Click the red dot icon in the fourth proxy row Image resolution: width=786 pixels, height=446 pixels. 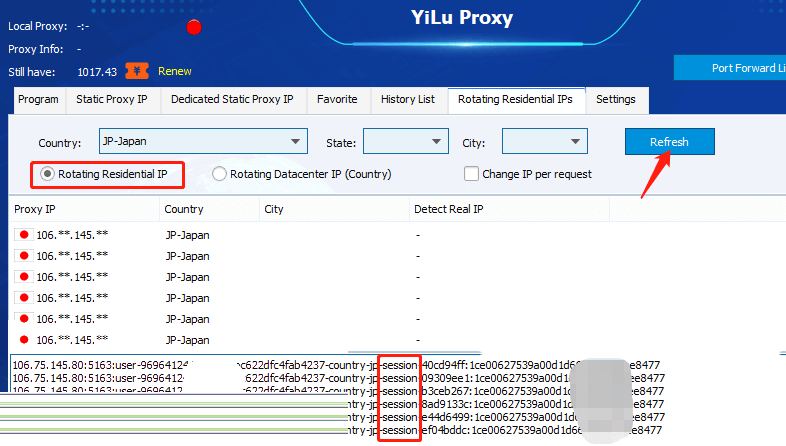24,298
